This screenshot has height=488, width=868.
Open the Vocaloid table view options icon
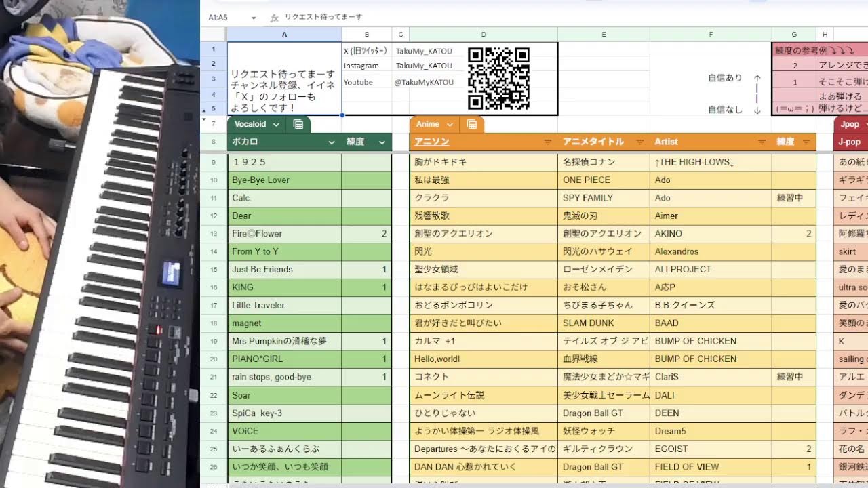point(298,124)
